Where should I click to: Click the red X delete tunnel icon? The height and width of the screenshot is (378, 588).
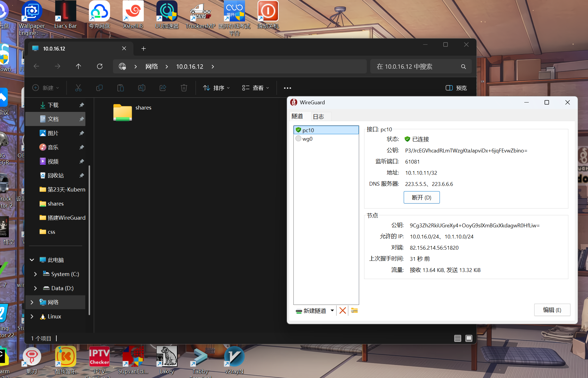click(342, 310)
